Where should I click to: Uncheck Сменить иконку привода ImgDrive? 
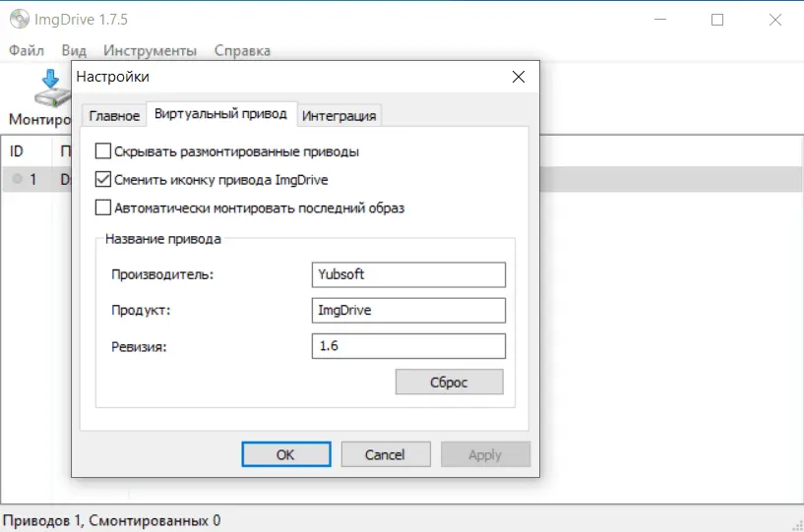click(x=103, y=180)
